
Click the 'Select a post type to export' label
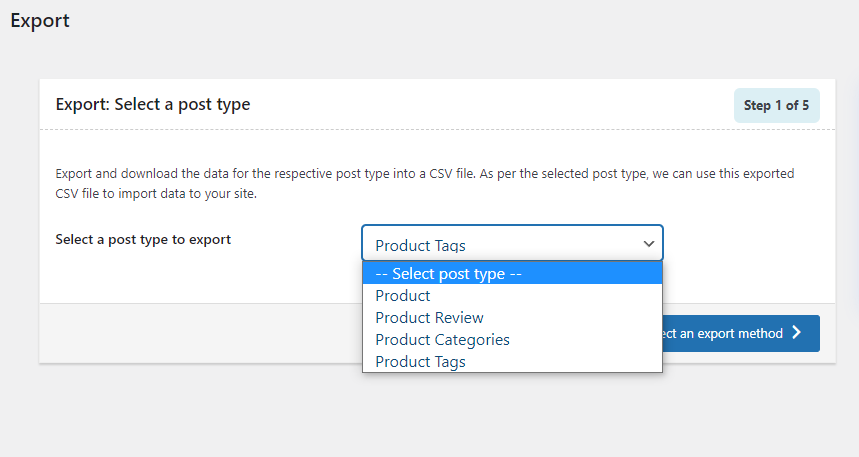click(143, 240)
